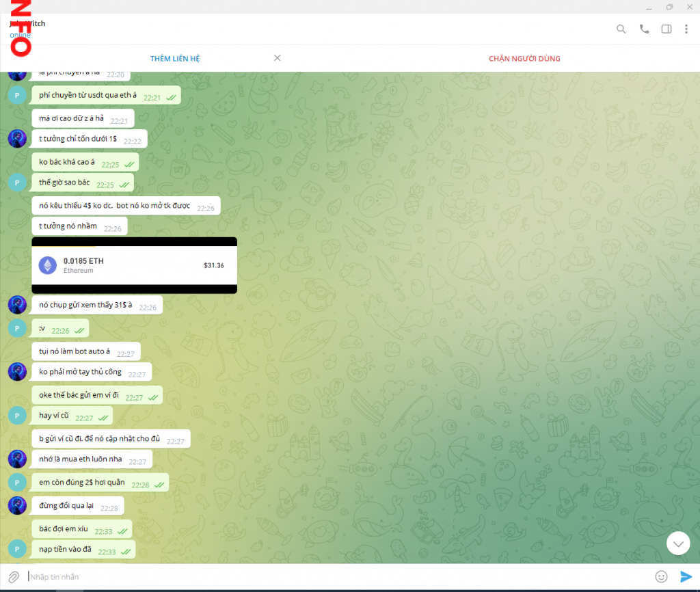700x592 pixels.
Task: Click the "P" avatar beside "nạp tiền vào đã"
Action: 17,549
